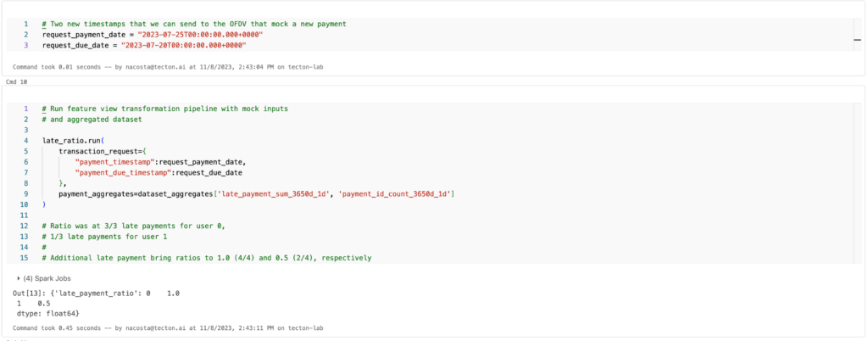This screenshot has height=341, width=868.
Task: Select line number 15 in second cell
Action: point(25,257)
